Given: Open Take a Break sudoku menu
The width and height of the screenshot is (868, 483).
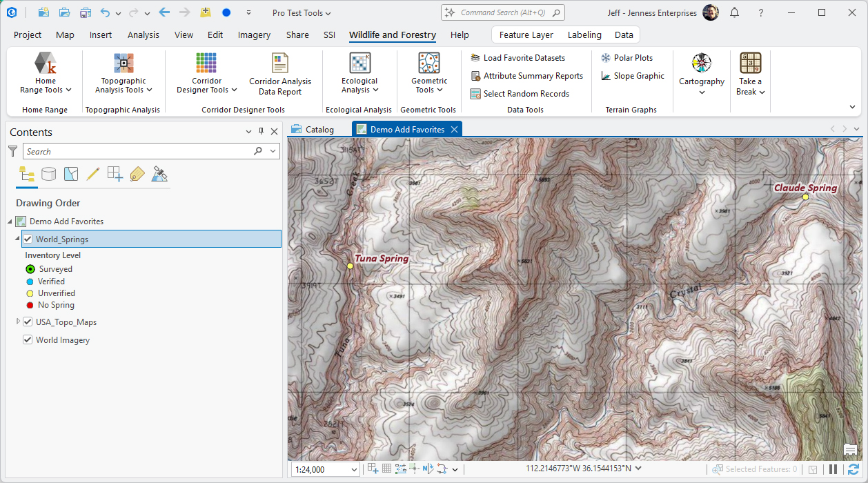Looking at the screenshot, I should pyautogui.click(x=751, y=73).
